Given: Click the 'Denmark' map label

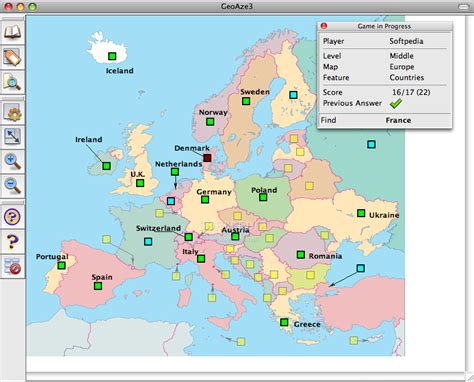Looking at the screenshot, I should 192,148.
